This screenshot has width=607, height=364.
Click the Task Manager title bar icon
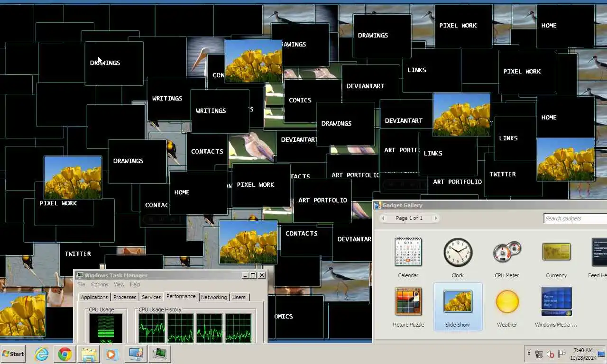80,275
